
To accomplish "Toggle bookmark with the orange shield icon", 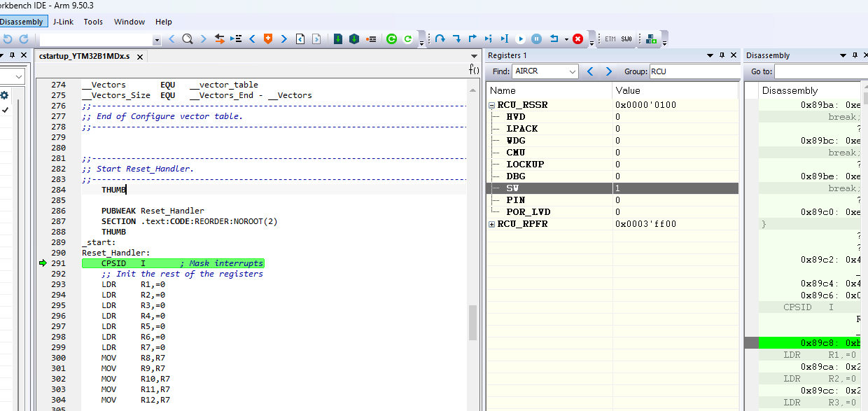I will click(x=268, y=39).
